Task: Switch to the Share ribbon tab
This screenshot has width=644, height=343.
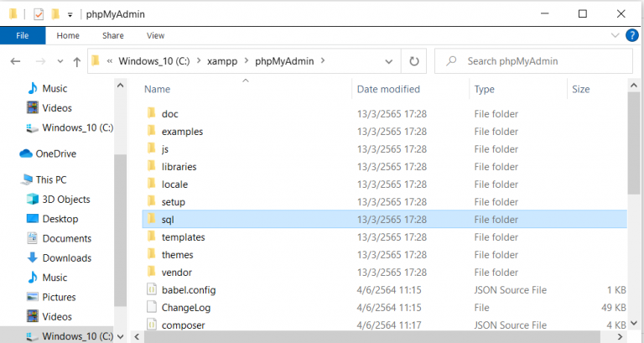Action: coord(112,36)
